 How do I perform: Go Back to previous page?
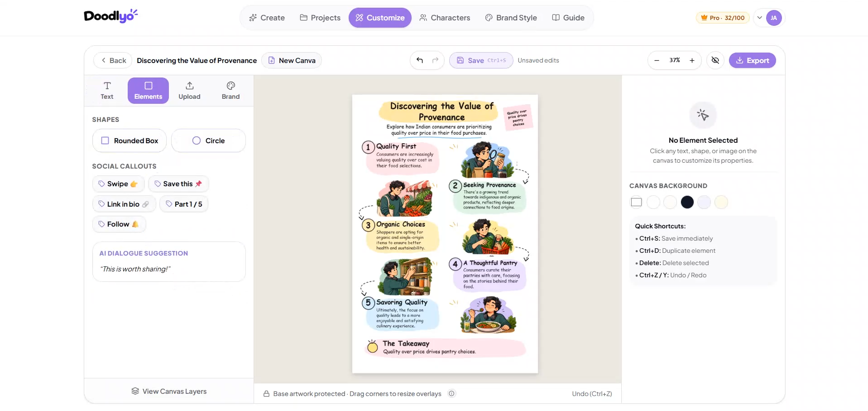(x=113, y=60)
